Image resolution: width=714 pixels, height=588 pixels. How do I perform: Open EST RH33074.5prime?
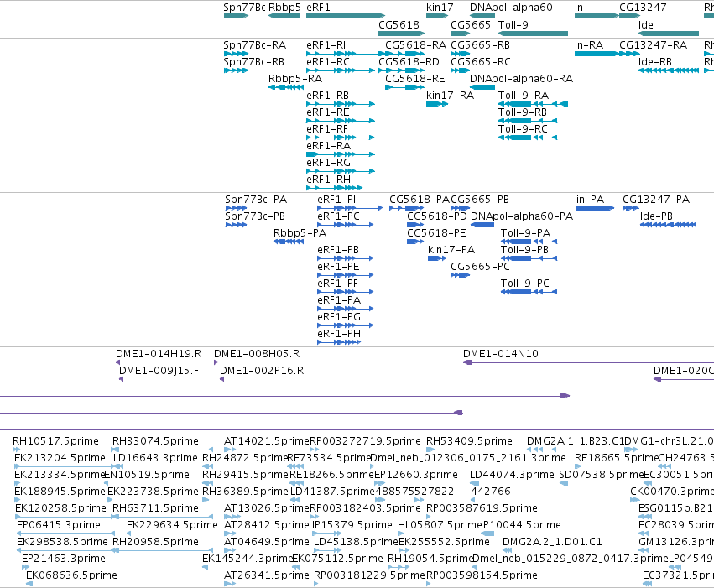(x=155, y=441)
